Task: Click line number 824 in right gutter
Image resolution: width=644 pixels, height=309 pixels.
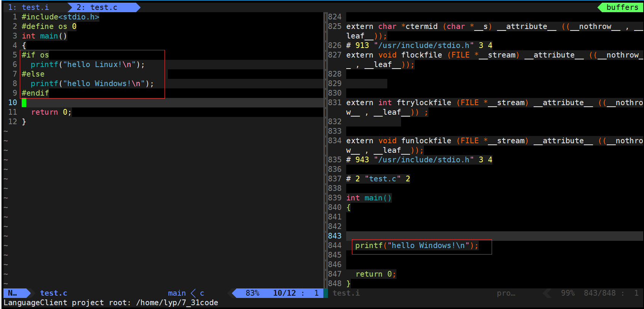Action: tap(335, 17)
